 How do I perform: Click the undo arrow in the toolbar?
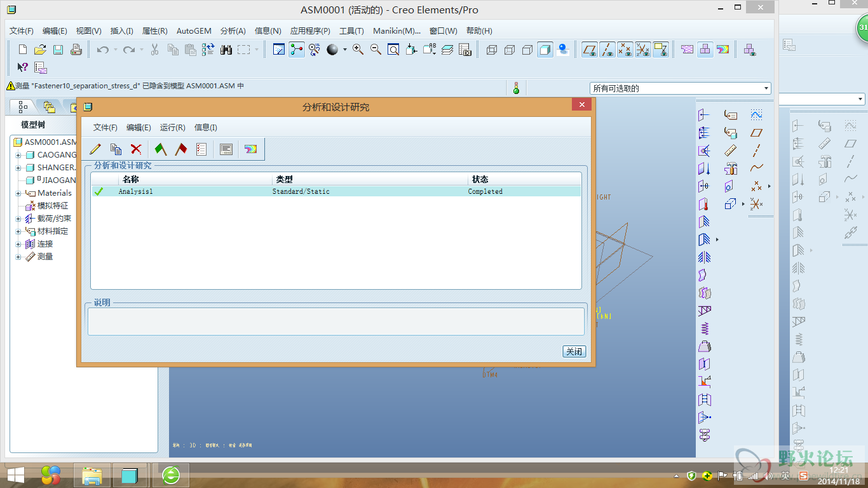pyautogui.click(x=103, y=50)
